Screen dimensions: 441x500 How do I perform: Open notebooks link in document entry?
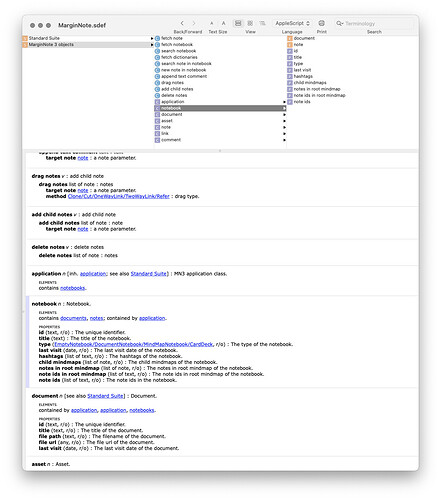[142, 410]
